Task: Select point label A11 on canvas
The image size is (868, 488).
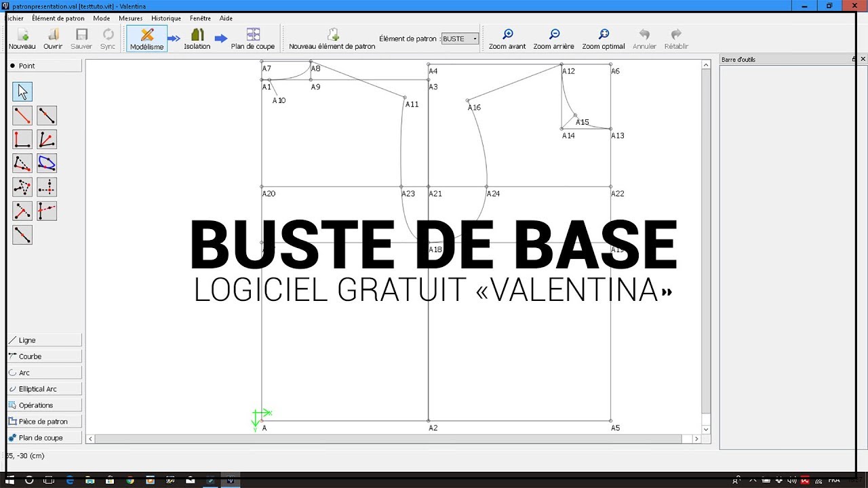Action: point(412,104)
